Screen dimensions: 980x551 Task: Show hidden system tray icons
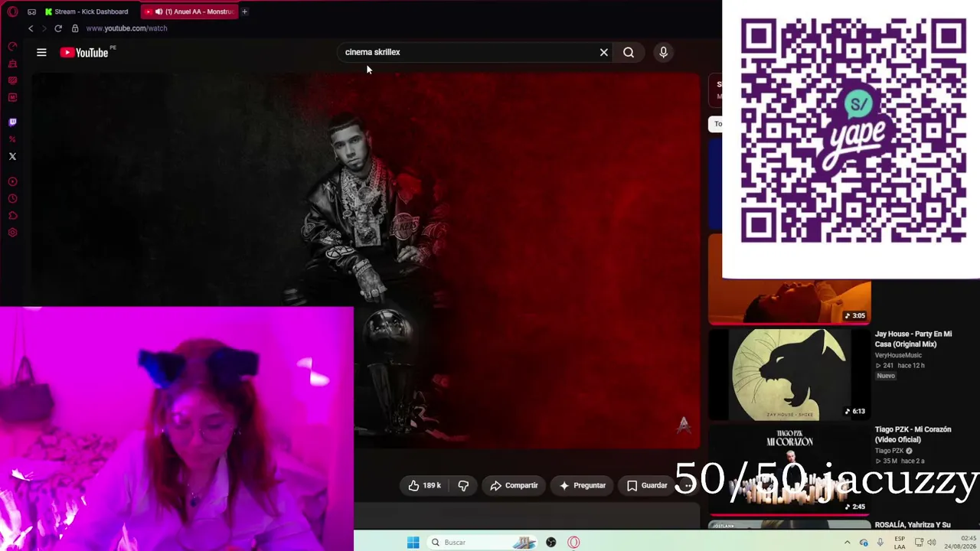pyautogui.click(x=847, y=543)
